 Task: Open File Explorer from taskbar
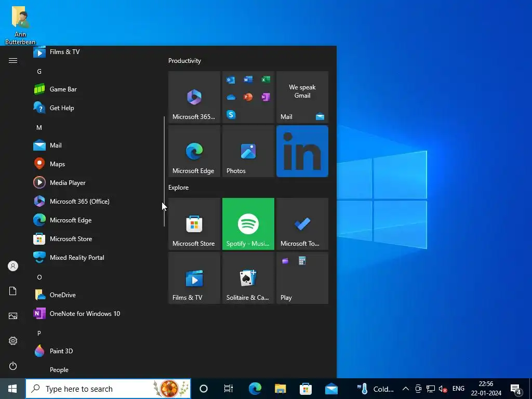280,389
